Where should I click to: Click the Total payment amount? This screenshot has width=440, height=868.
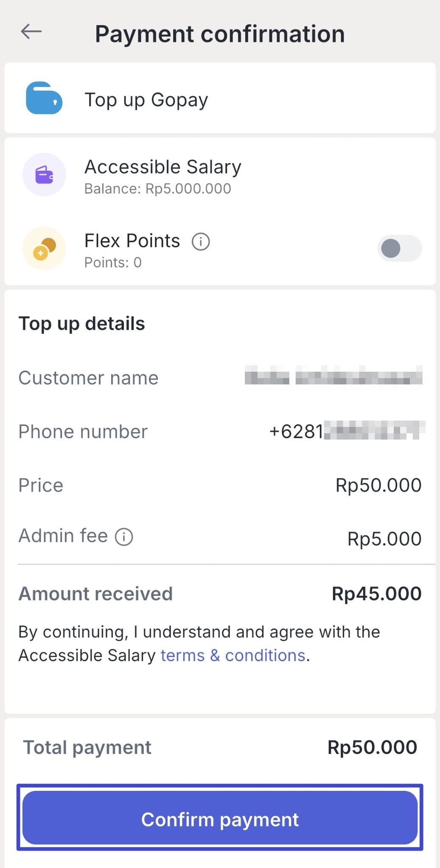coord(372,748)
